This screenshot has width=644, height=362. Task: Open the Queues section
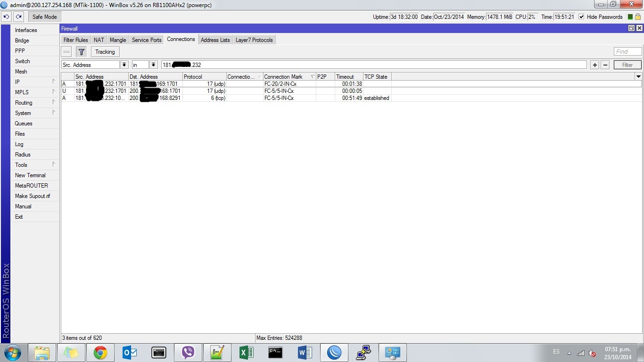(x=24, y=123)
